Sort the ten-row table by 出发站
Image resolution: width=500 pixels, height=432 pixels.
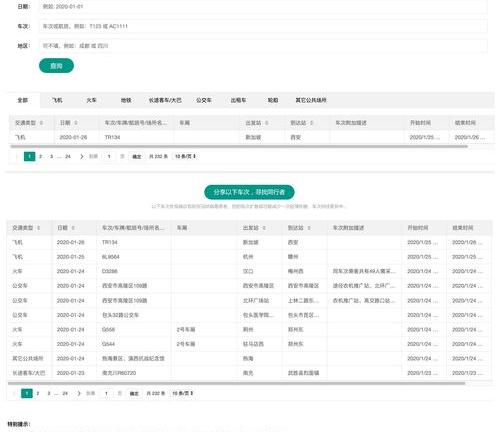pyautogui.click(x=264, y=228)
